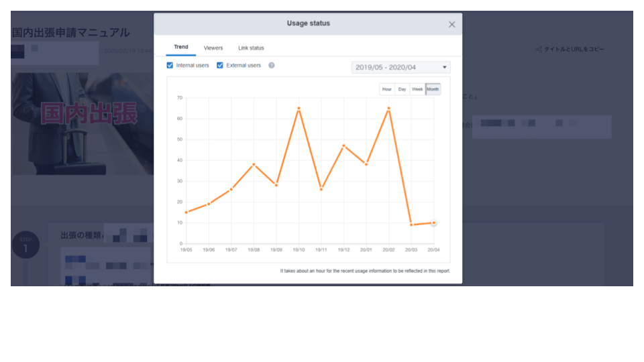Click the 20/02 peak data point
This screenshot has height=362, width=644.
[388, 109]
